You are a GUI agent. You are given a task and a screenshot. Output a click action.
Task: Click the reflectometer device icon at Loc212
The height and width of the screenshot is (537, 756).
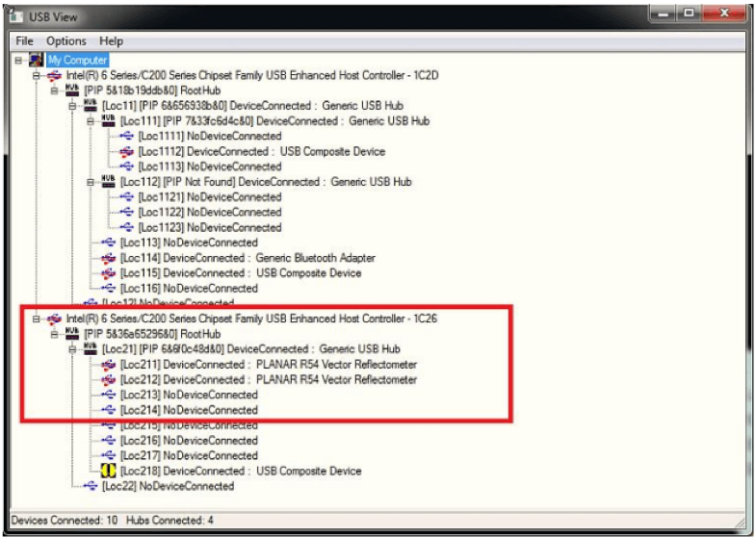point(109,380)
